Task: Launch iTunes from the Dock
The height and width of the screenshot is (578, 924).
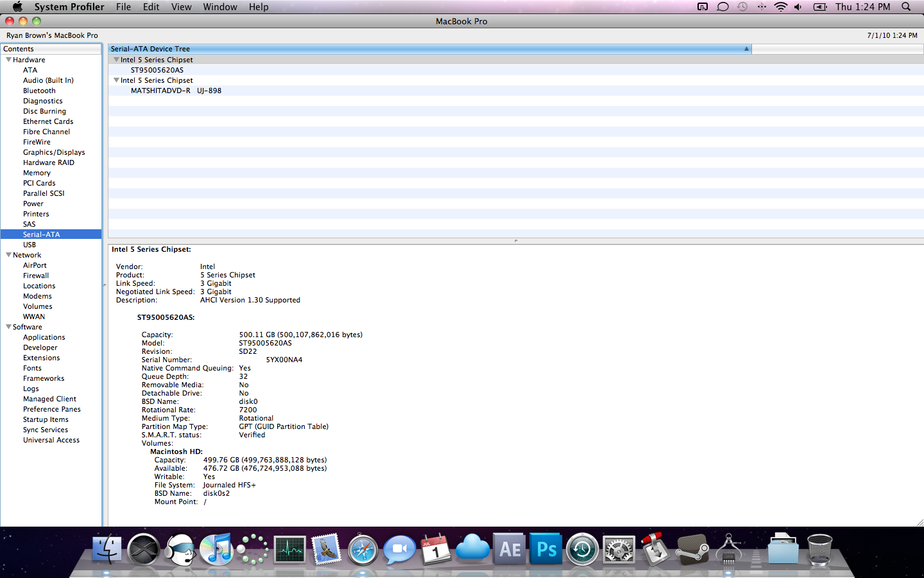Action: (x=216, y=550)
